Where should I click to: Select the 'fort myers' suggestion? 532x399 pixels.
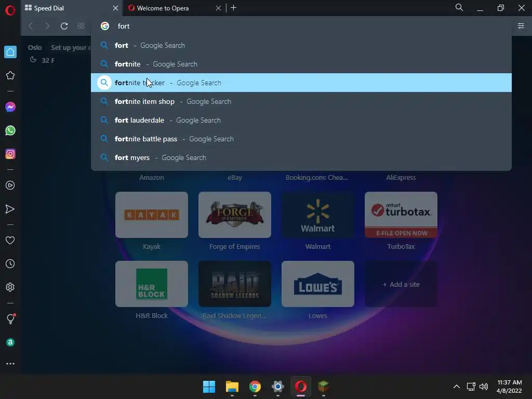coord(301,157)
